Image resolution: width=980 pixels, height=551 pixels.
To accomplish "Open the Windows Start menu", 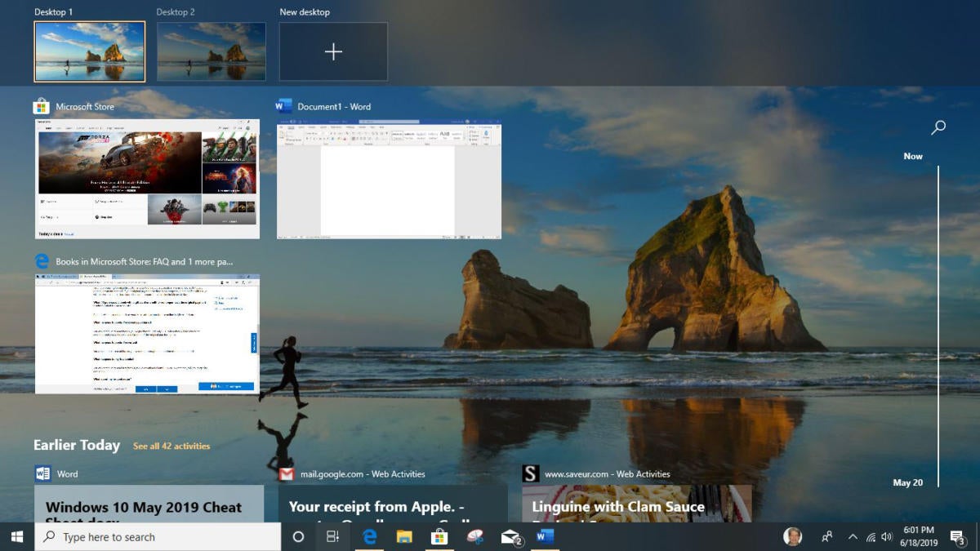I will click(16, 536).
